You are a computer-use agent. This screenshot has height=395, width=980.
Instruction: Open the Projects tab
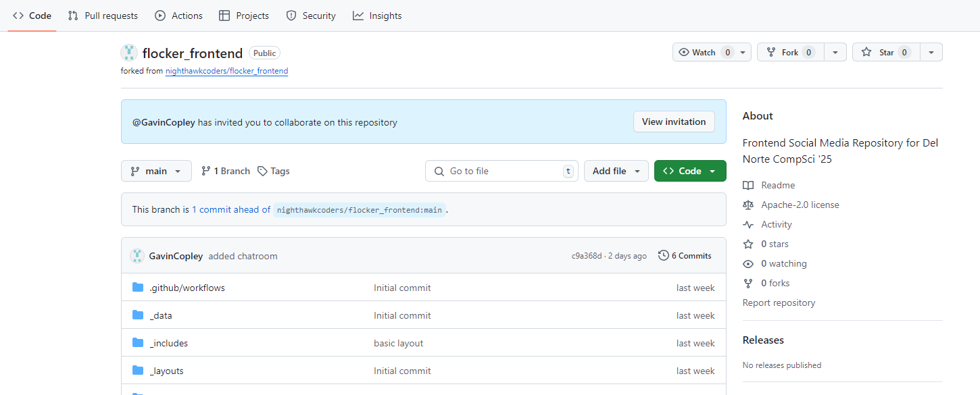(x=244, y=16)
